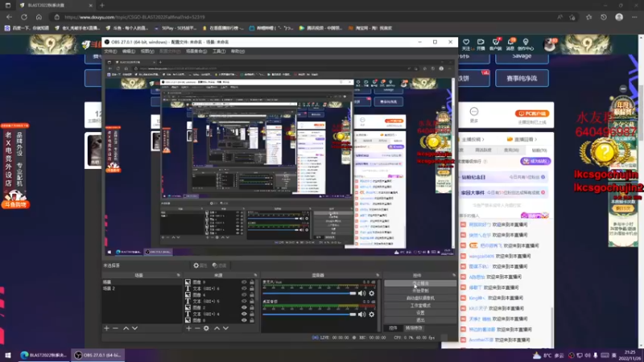Open source 属性 button above the docks
Viewport: 644px width, 362px height.
pos(200,265)
